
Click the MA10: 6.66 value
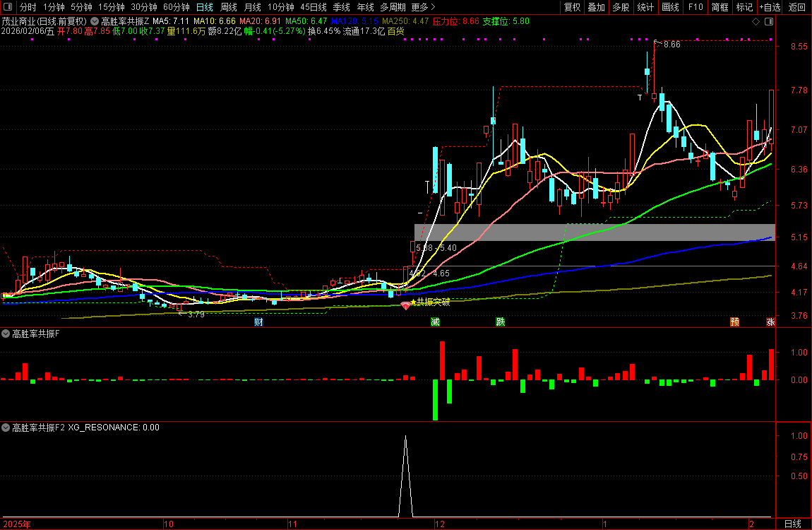click(x=215, y=21)
